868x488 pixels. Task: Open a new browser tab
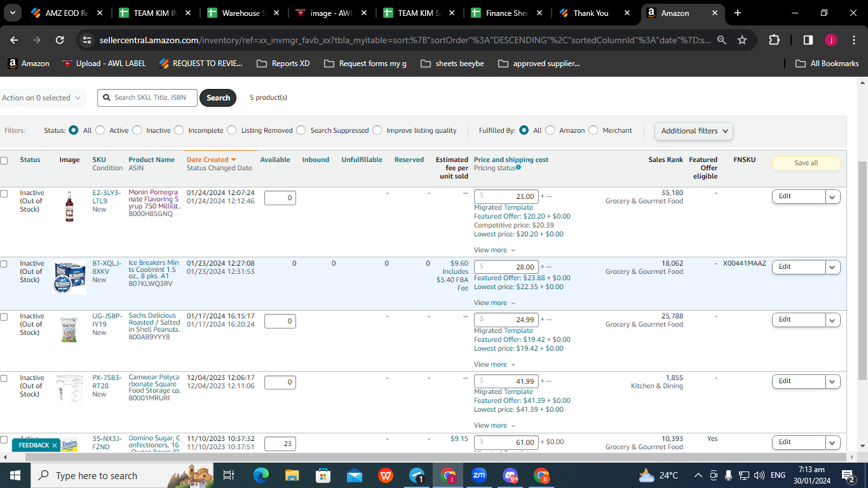pos(737,13)
